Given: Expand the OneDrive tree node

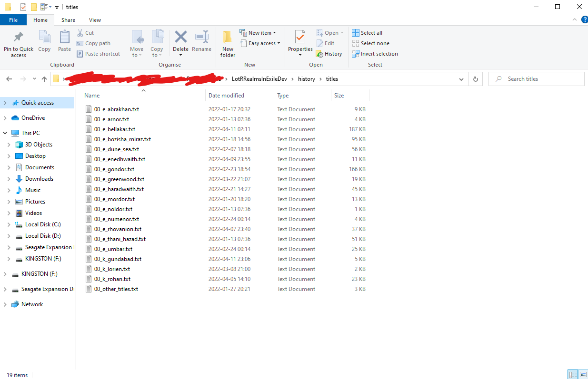Looking at the screenshot, I should click(5, 118).
